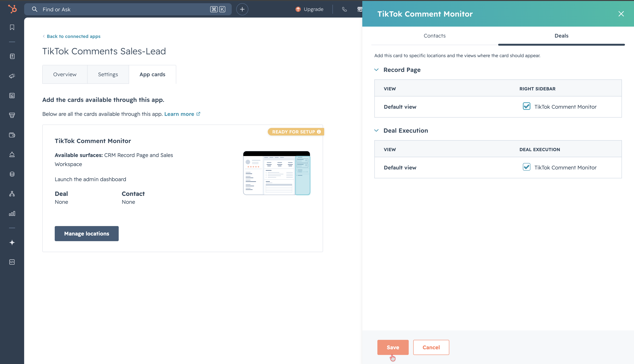
Task: Switch to the Contacts tab
Action: (435, 36)
